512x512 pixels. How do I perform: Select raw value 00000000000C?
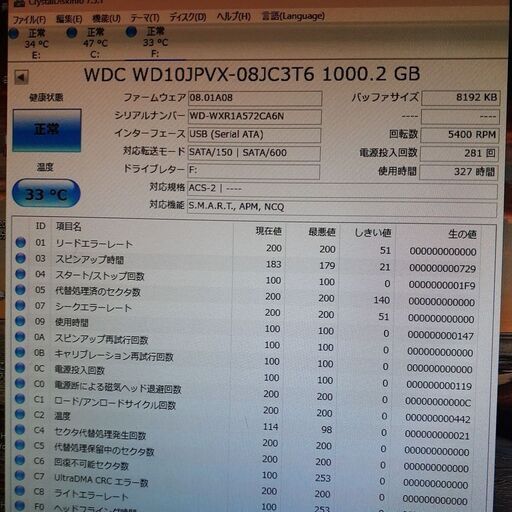pyautogui.click(x=438, y=403)
